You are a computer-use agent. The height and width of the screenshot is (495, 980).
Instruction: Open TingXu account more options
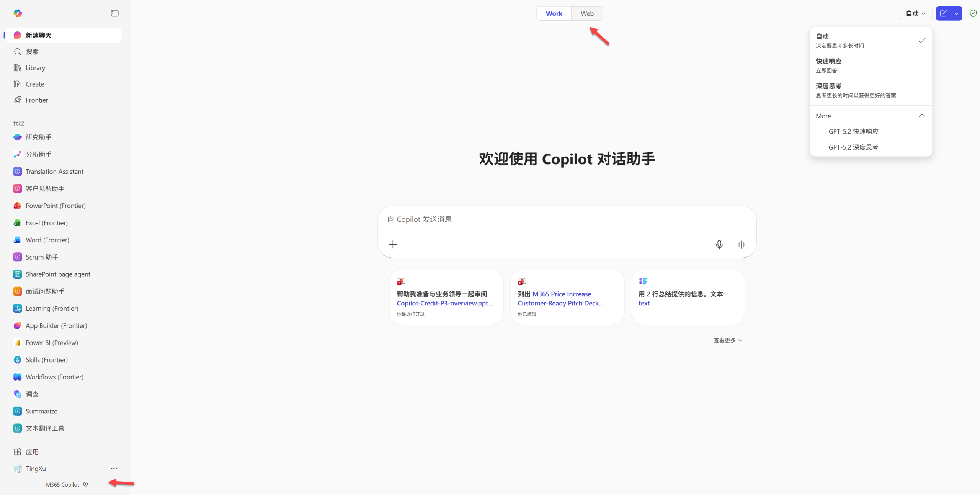click(114, 469)
